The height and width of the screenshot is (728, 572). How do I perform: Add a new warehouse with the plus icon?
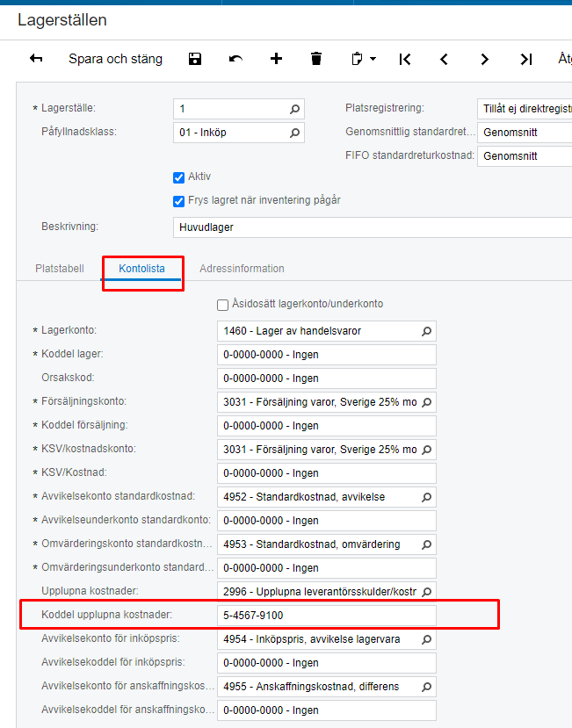(x=276, y=59)
